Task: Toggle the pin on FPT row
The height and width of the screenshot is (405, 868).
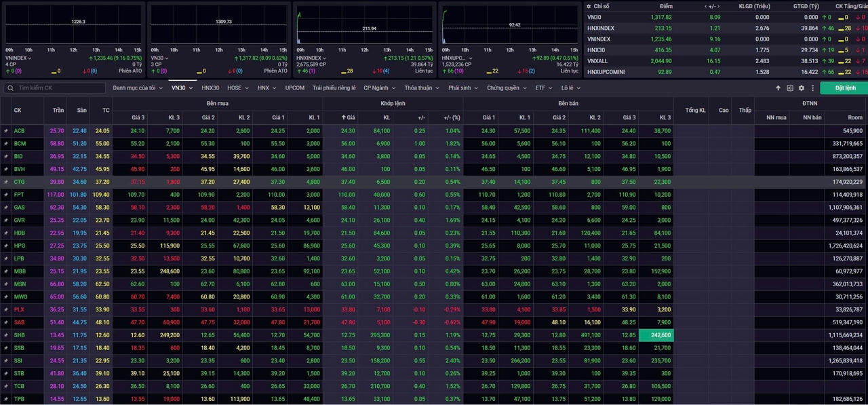Action: (x=6, y=195)
